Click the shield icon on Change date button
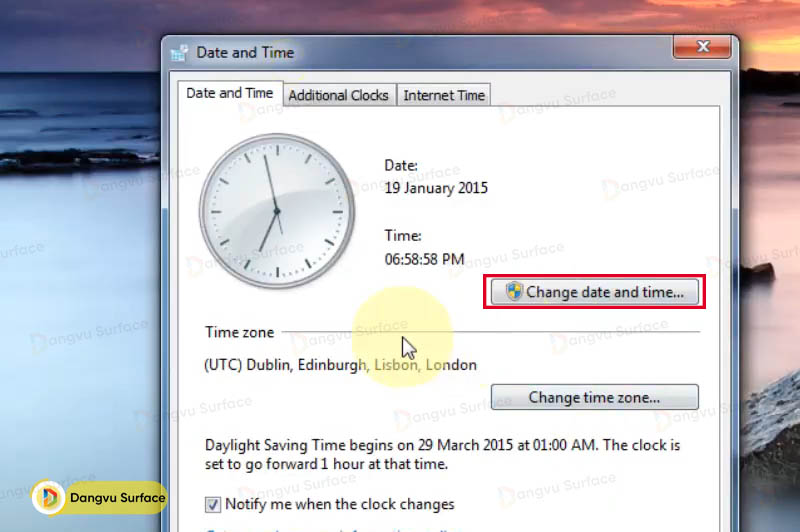800x532 pixels. click(514, 292)
